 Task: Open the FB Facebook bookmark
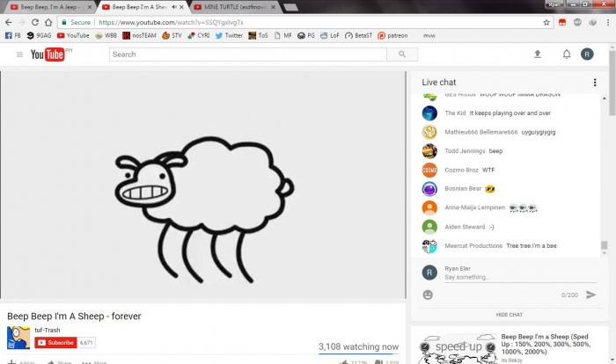click(x=13, y=35)
